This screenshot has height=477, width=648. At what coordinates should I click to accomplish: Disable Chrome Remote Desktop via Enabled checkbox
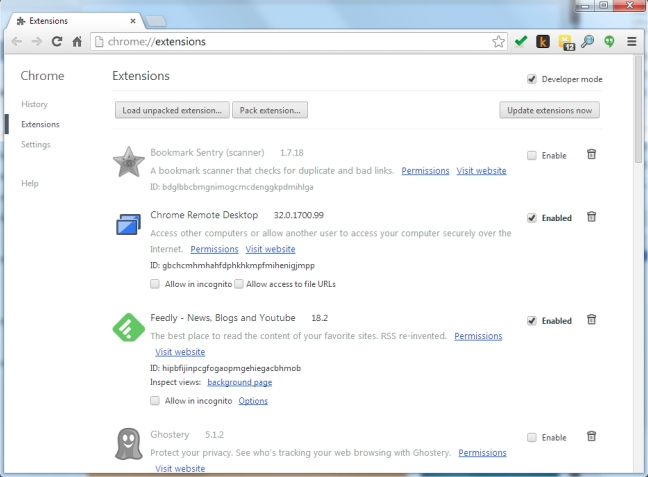[x=532, y=218]
